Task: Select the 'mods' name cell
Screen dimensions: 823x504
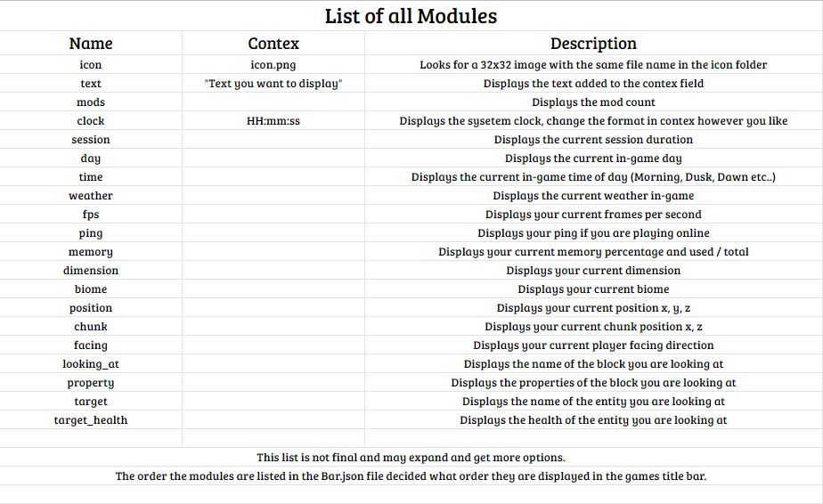Action: 91,102
